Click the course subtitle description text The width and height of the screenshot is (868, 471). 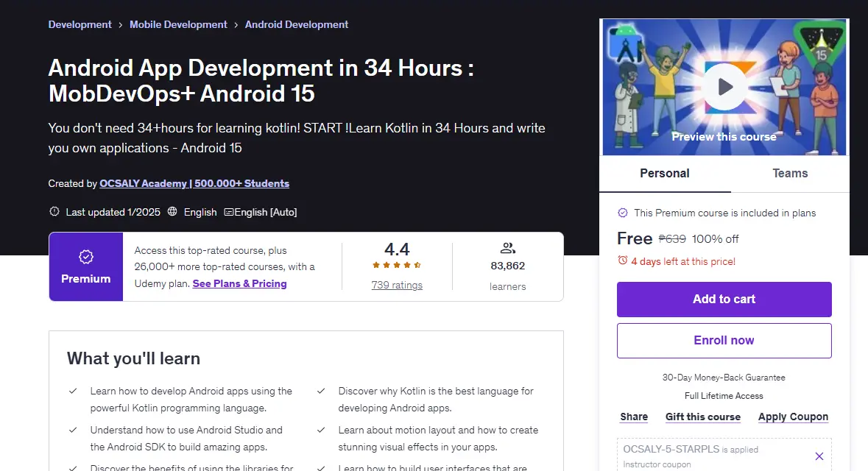[297, 138]
